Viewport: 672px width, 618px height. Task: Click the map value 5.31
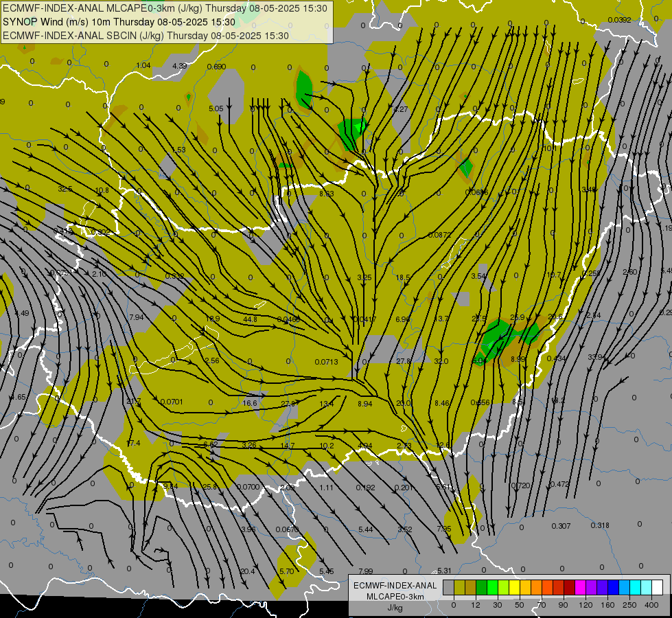444,571
